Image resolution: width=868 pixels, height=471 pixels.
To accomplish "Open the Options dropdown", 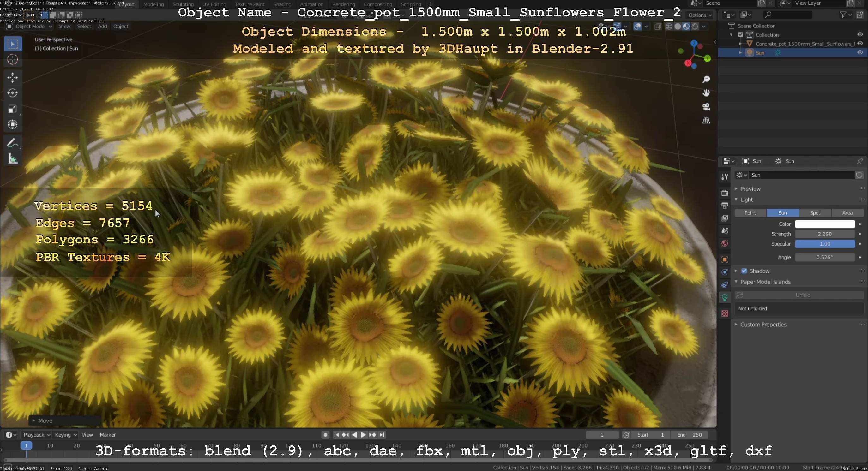I will (x=700, y=15).
